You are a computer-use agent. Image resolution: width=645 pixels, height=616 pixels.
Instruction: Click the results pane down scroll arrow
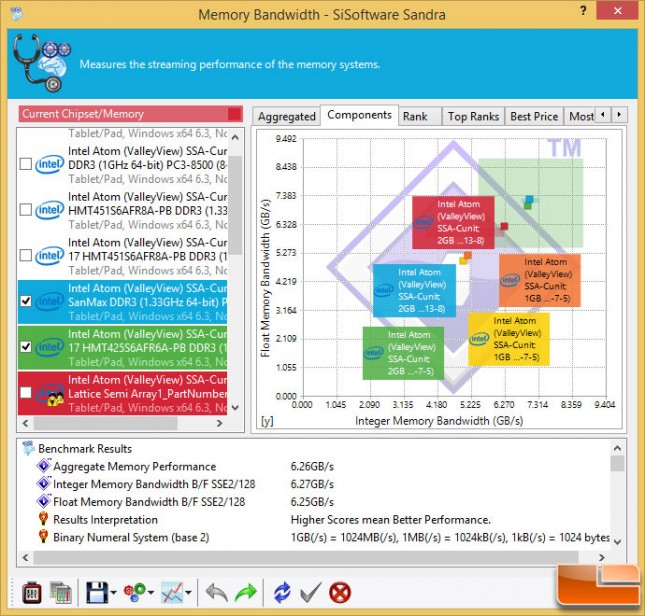click(617, 542)
